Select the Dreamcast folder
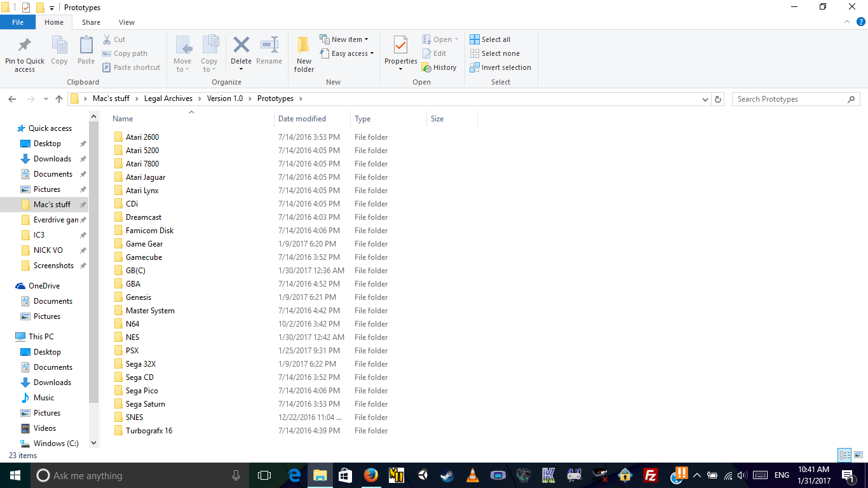The width and height of the screenshot is (868, 488). 144,217
